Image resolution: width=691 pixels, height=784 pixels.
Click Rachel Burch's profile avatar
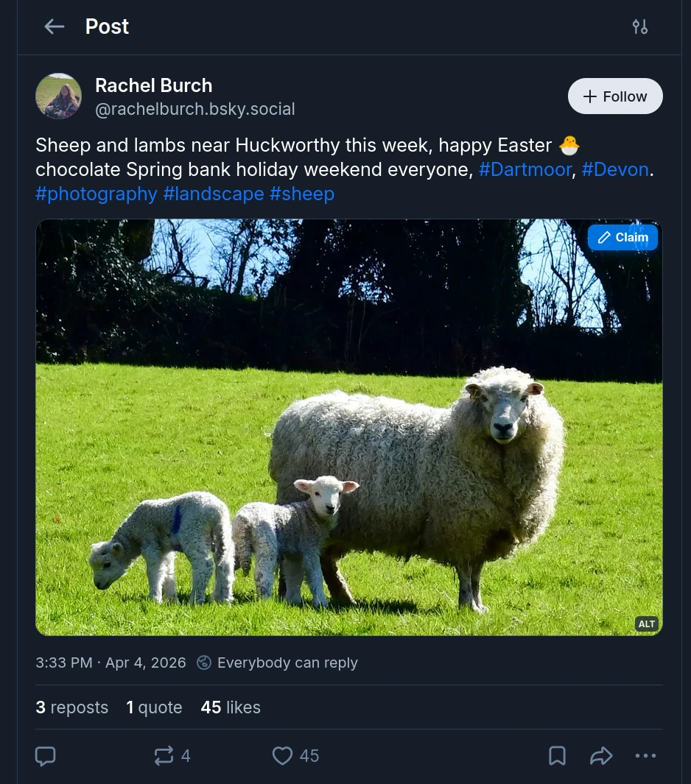59,96
